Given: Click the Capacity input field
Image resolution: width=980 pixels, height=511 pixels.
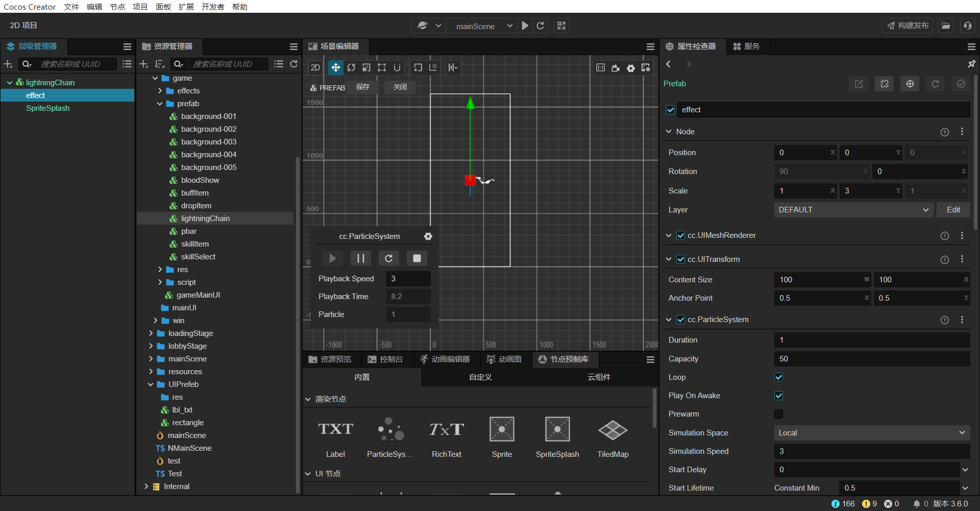Looking at the screenshot, I should point(872,359).
